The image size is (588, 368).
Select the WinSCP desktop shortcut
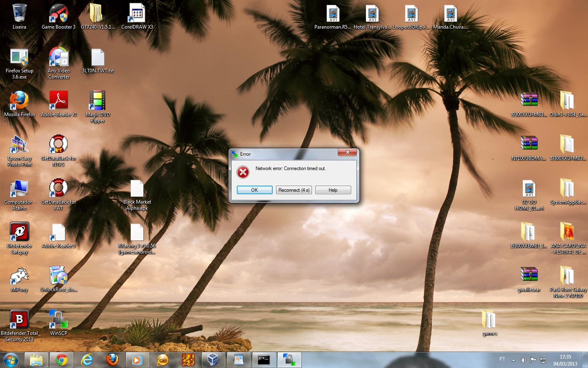coord(58,323)
